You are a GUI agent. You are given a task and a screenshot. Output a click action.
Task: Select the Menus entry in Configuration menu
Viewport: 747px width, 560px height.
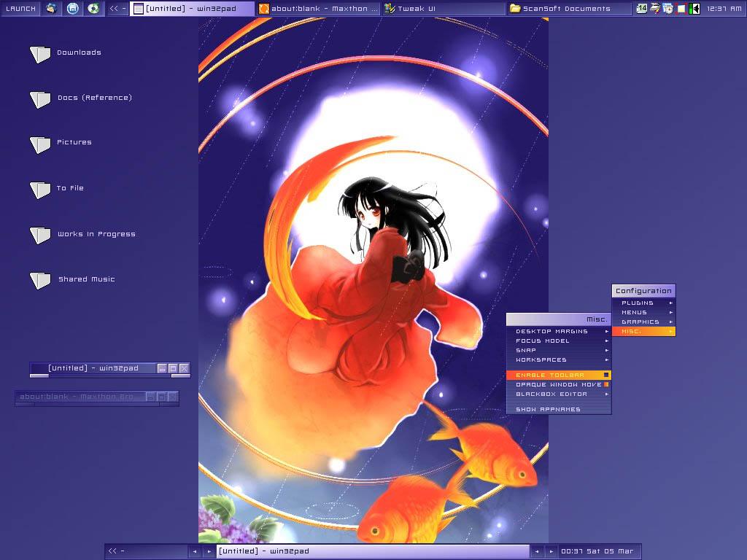pyautogui.click(x=643, y=313)
